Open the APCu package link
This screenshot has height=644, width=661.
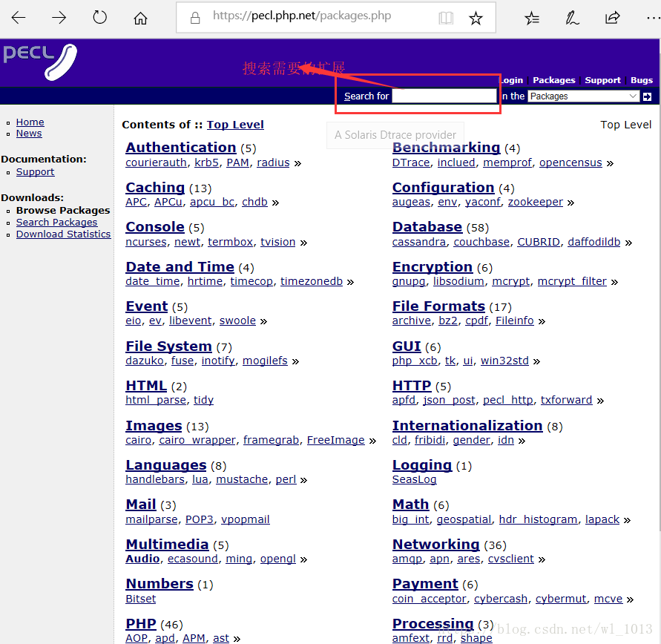tap(168, 202)
